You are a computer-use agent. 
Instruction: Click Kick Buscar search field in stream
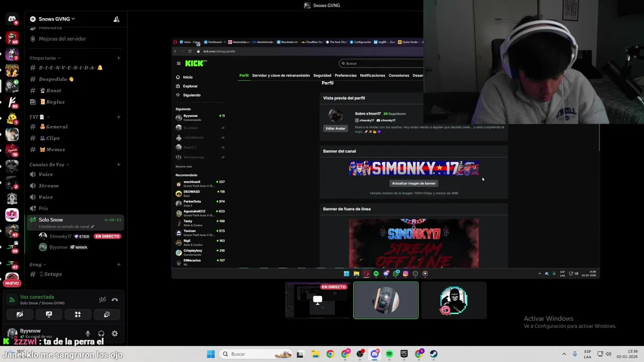(381, 63)
